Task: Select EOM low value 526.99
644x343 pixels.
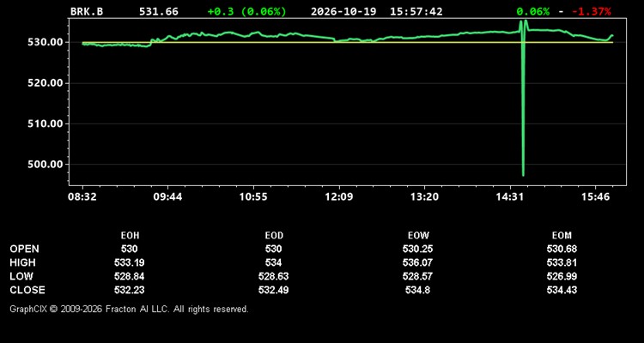Action: pyautogui.click(x=562, y=276)
